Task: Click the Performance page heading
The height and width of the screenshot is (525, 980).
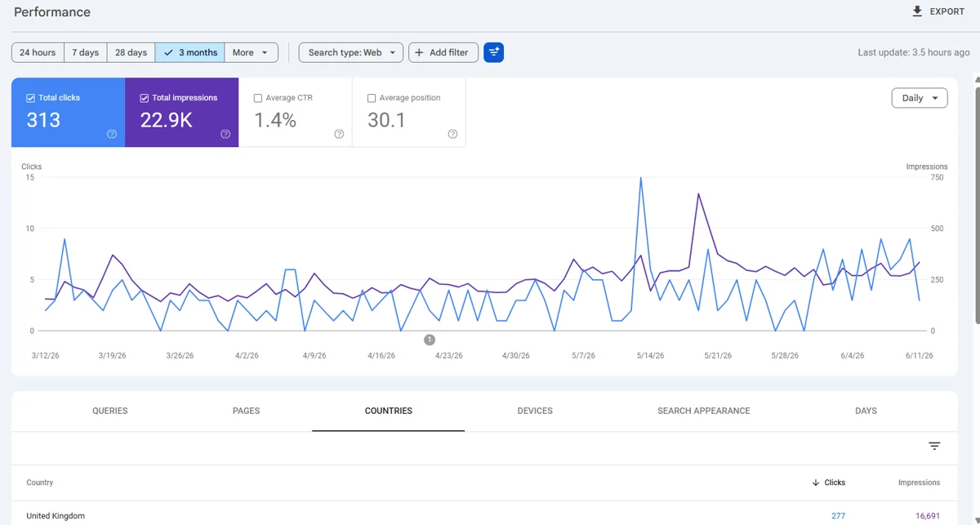Action: 52,12
